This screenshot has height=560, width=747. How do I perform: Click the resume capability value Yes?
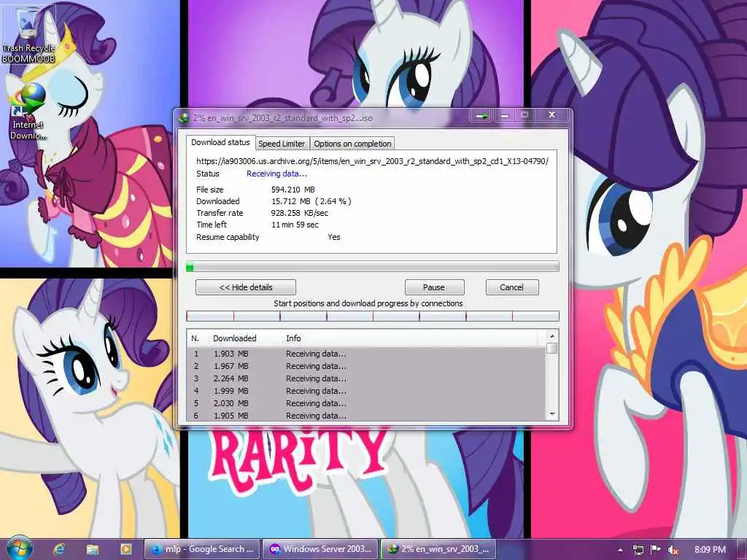pyautogui.click(x=334, y=237)
